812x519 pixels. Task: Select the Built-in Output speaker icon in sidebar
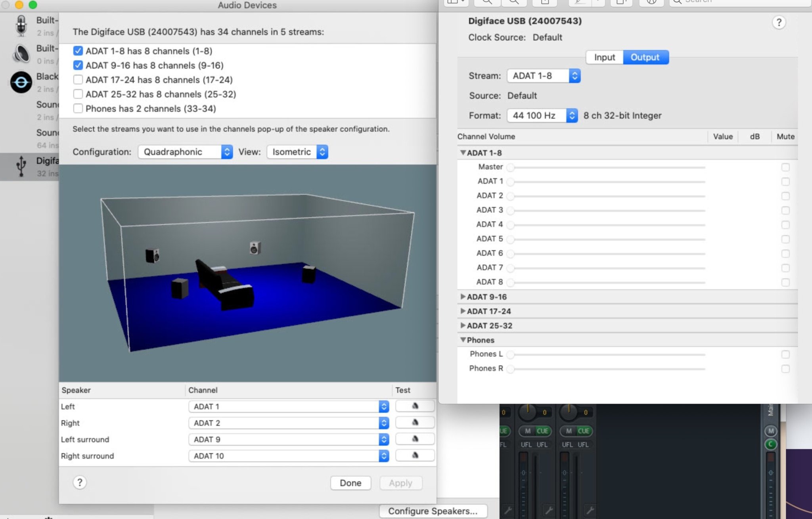point(21,53)
